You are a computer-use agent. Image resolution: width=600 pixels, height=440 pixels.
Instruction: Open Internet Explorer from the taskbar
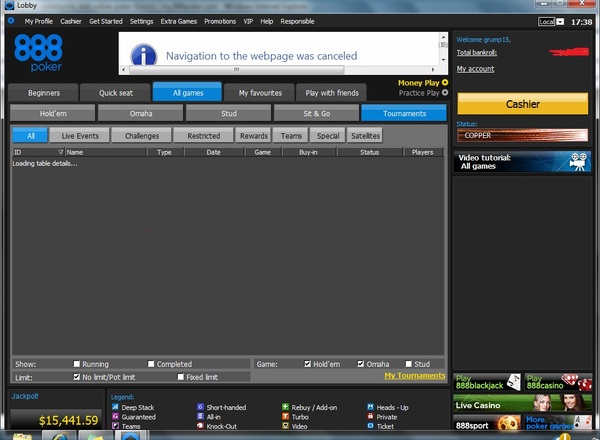pos(59,436)
